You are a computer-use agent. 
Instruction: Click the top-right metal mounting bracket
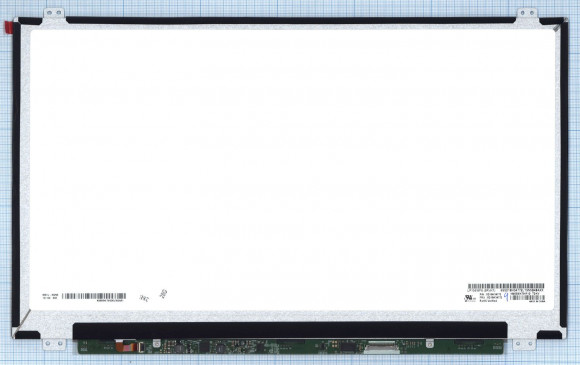(527, 14)
